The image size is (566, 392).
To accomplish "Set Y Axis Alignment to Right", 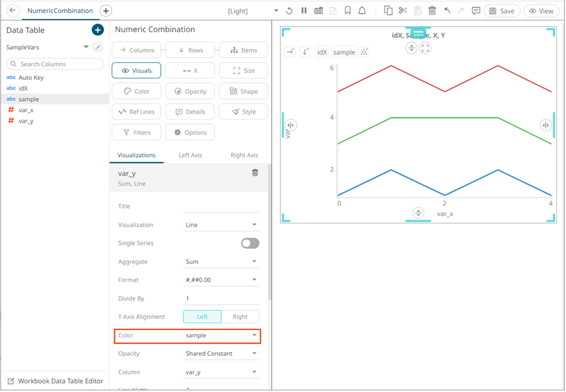I will click(x=240, y=316).
